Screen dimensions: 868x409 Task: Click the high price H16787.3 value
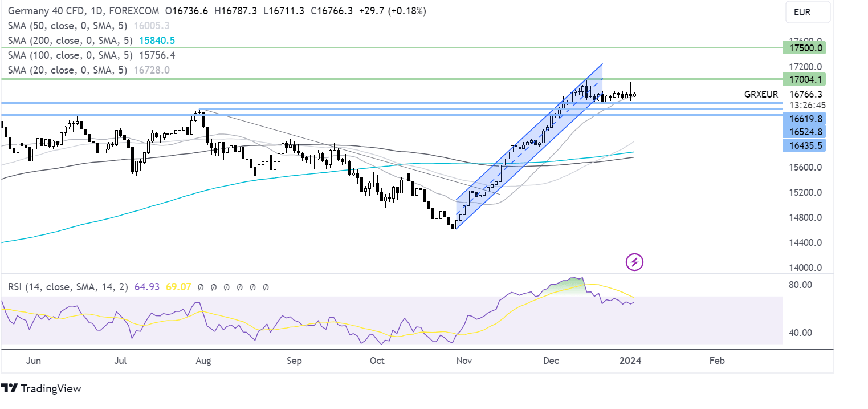[x=237, y=11]
